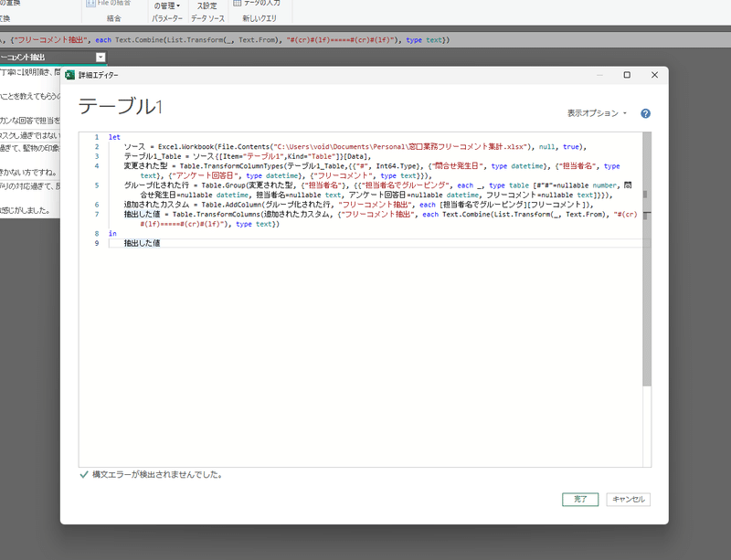Click the formula bar in the Power Query window
731x560 pixels.
pyautogui.click(x=365, y=40)
